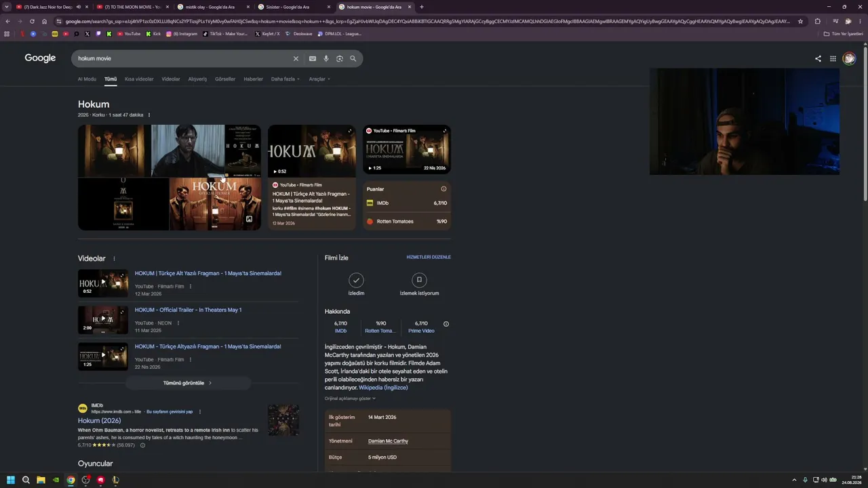
Task: Click the info icon beside Puanlar
Action: click(x=444, y=189)
